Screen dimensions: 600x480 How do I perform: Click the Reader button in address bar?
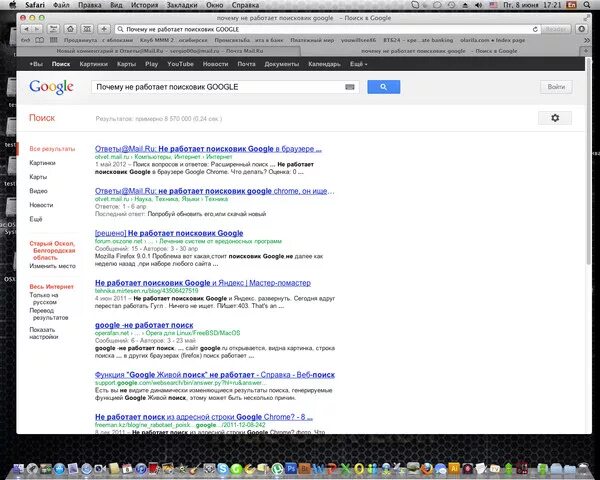(x=556, y=29)
